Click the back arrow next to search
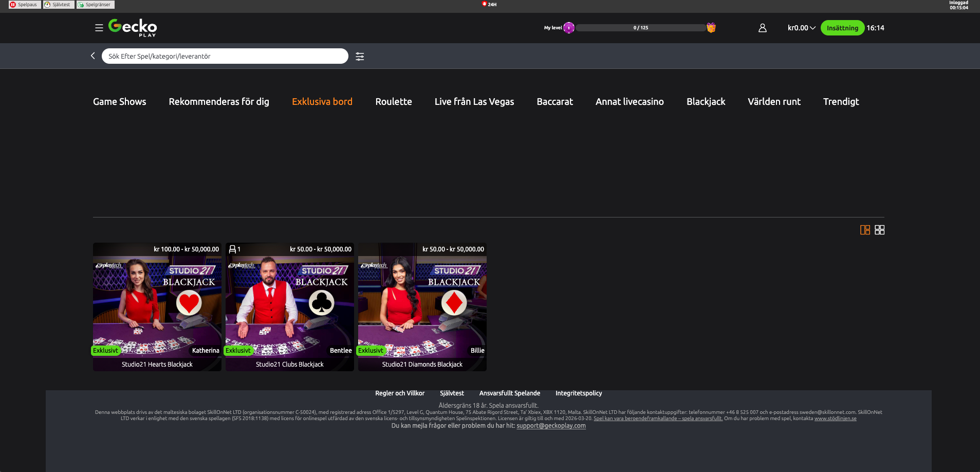 (93, 56)
